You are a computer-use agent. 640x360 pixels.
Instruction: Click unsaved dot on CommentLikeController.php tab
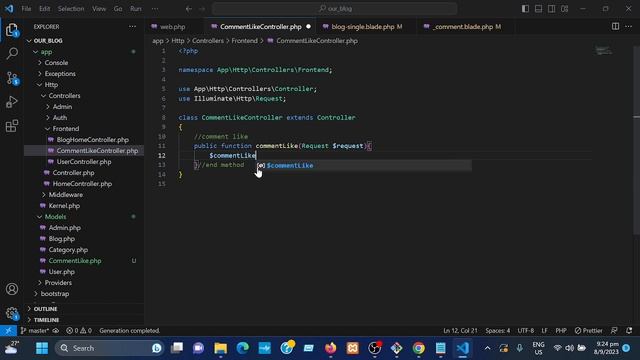pyautogui.click(x=308, y=27)
